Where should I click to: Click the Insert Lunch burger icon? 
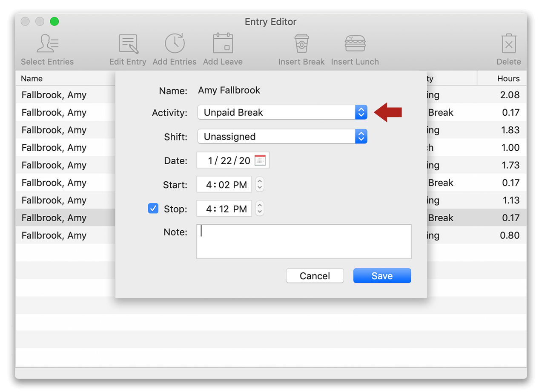tap(355, 44)
